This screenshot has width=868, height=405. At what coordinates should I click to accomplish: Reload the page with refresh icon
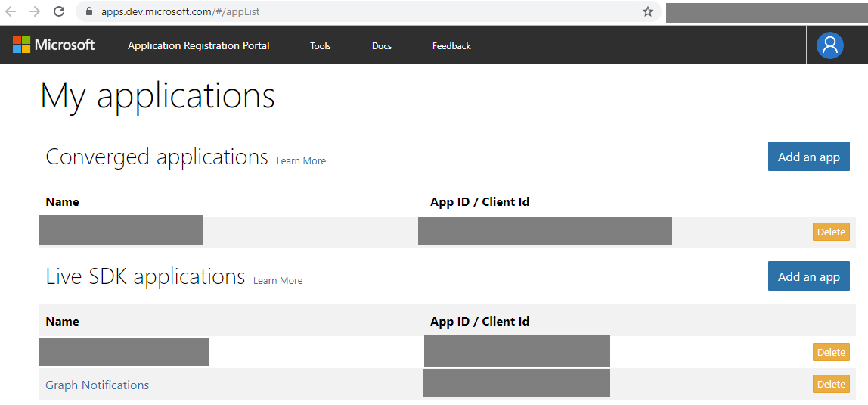point(59,11)
